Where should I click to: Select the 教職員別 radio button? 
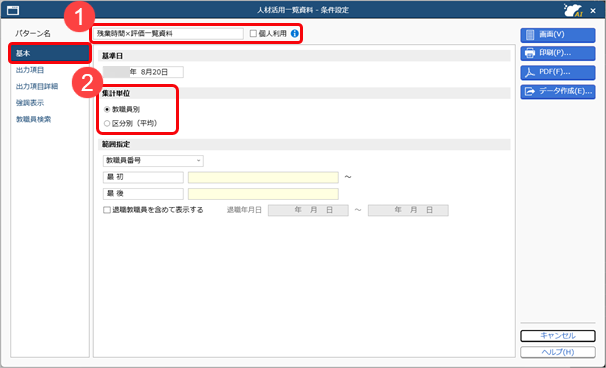pyautogui.click(x=107, y=110)
